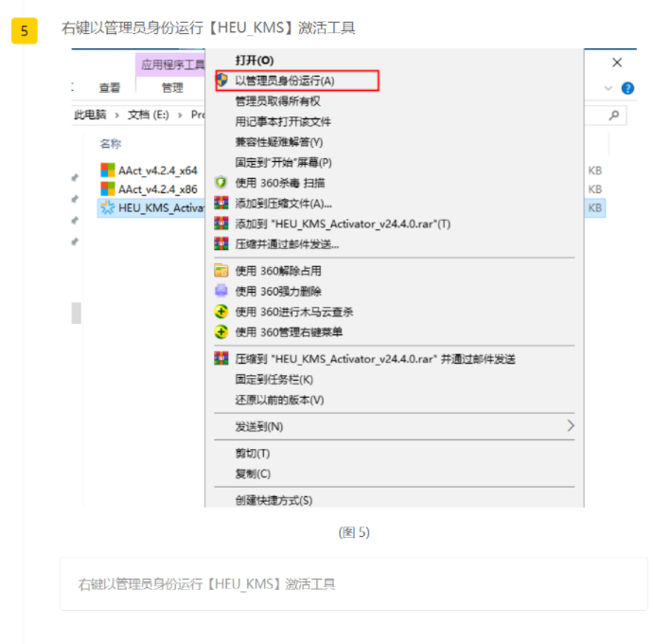This screenshot has height=644, width=653.
Task: Click the HEU_KMS_Activator star icon
Action: coord(108,207)
